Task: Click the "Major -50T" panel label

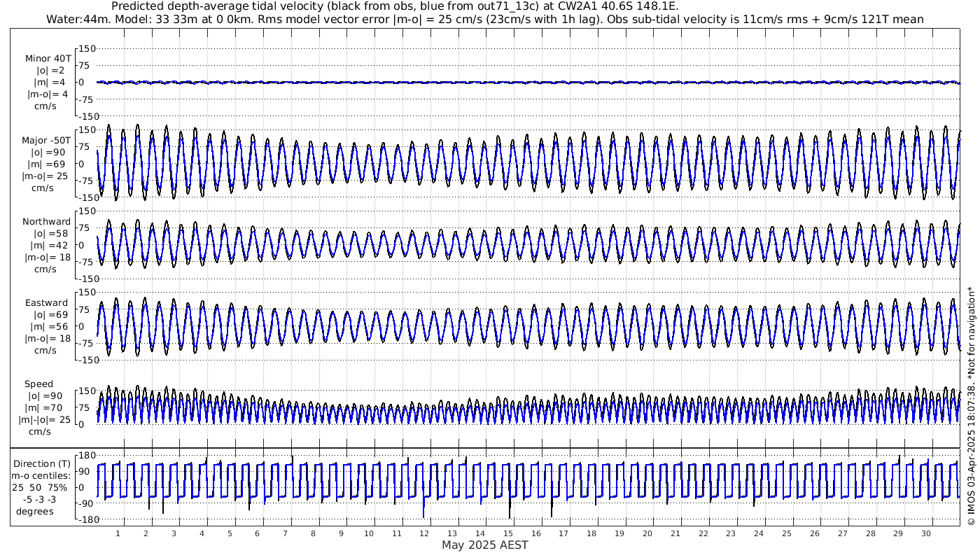Action: click(46, 140)
